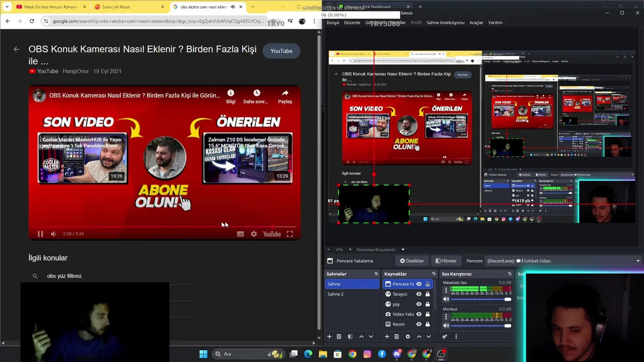Click the Filtreler filters button
The height and width of the screenshot is (362, 644).
[x=446, y=261]
